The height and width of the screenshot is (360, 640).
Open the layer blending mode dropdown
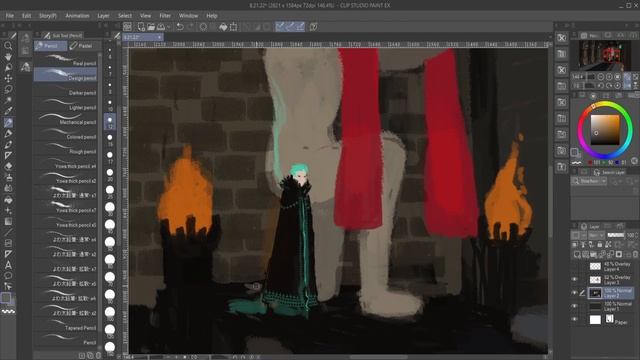pos(596,236)
